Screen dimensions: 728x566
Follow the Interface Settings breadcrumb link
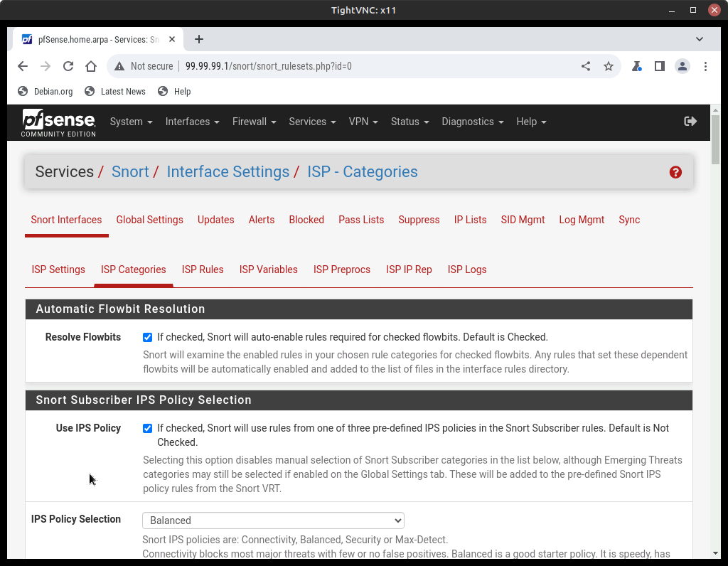coord(228,172)
